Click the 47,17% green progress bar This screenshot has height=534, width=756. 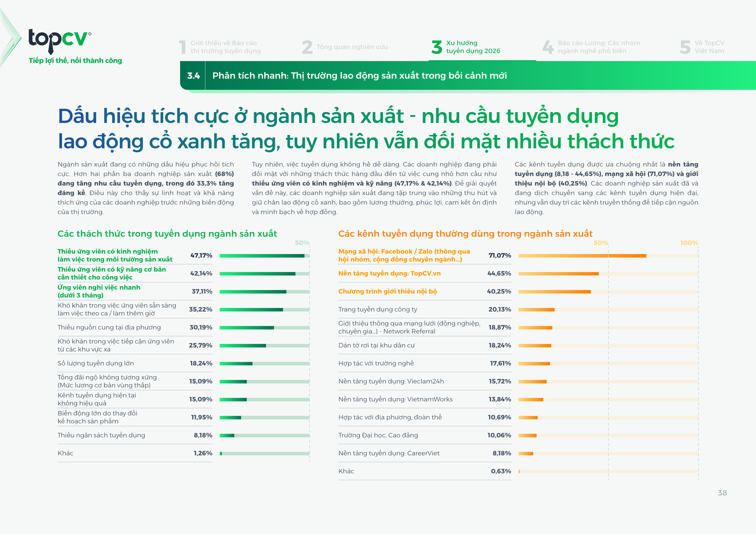(x=262, y=256)
